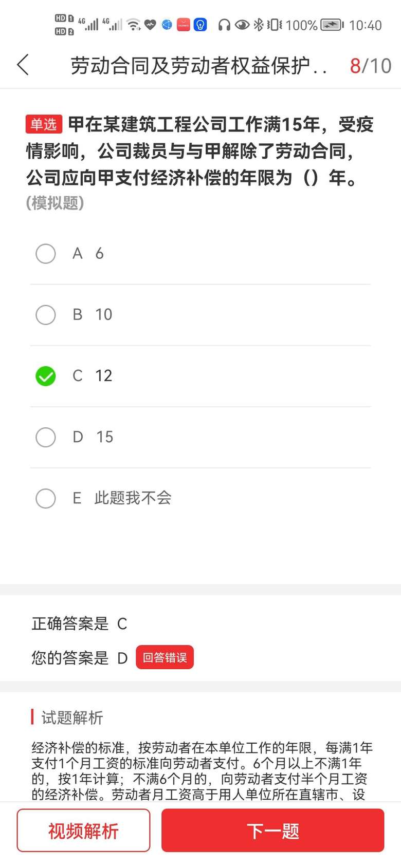This screenshot has height=868, width=401.
Task: Tap the checked option C radio
Action: click(x=46, y=376)
